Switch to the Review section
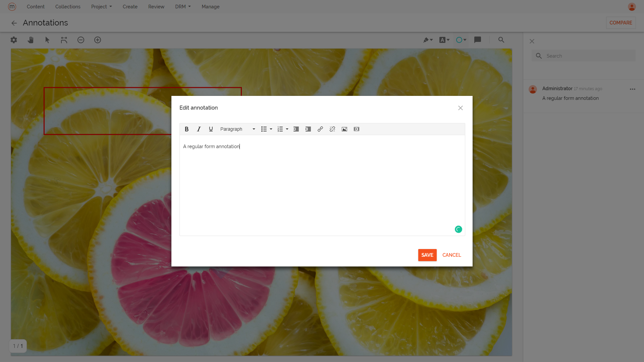The width and height of the screenshot is (644, 362). point(156,6)
